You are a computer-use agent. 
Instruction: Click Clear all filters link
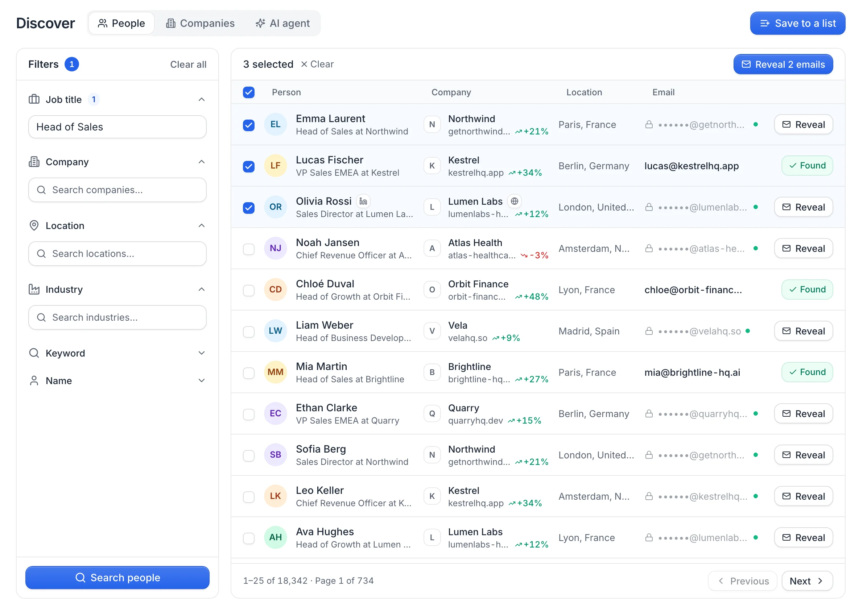pos(188,64)
